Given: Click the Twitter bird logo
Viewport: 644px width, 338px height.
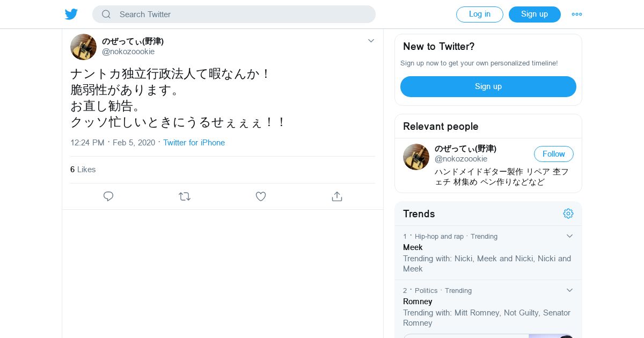Looking at the screenshot, I should click(x=71, y=14).
